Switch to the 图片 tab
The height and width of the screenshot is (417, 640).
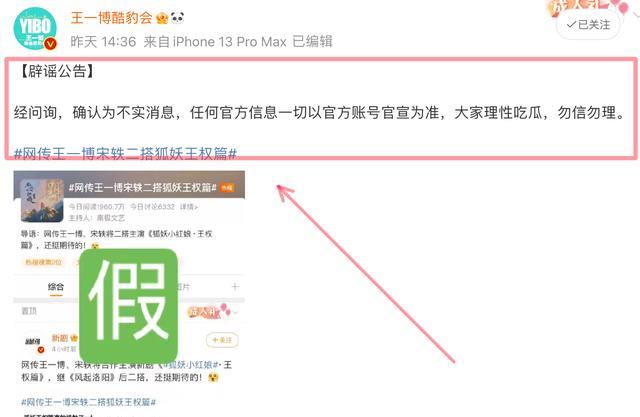point(183,287)
